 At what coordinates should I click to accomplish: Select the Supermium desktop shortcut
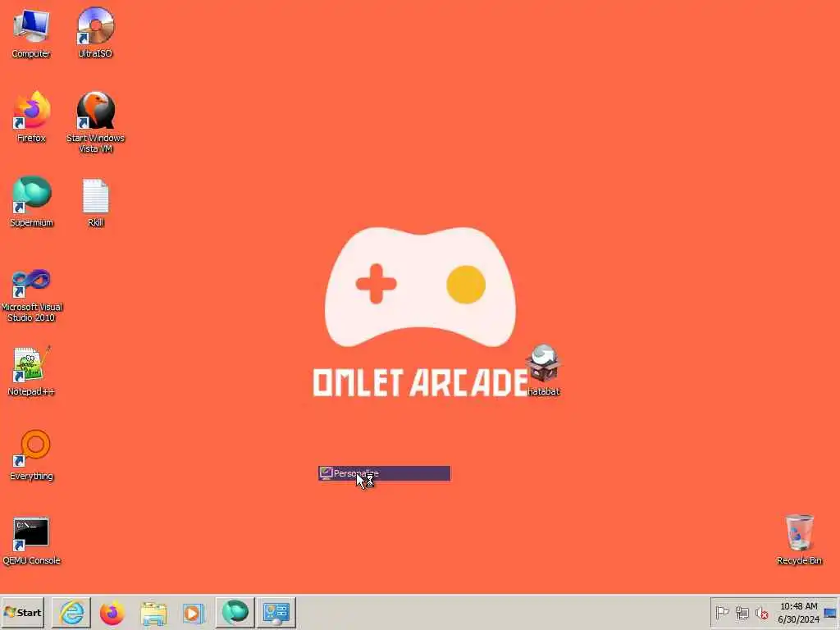[x=31, y=202]
